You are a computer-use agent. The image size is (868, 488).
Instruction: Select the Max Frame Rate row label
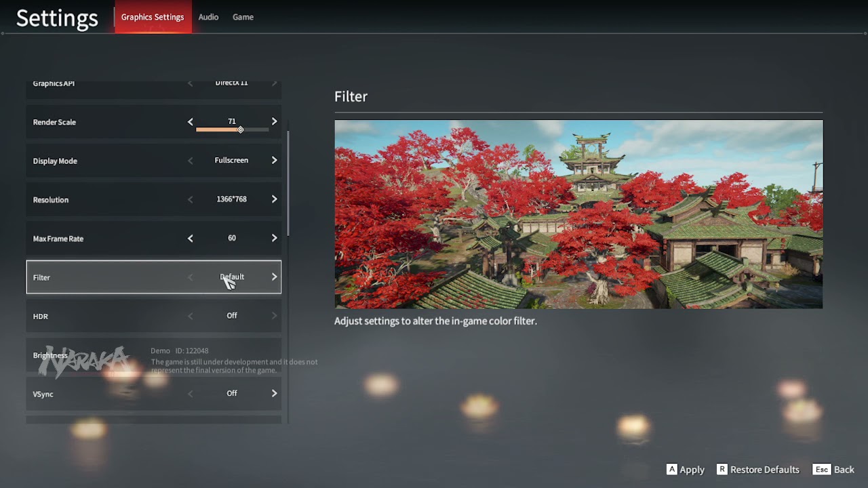click(58, 239)
